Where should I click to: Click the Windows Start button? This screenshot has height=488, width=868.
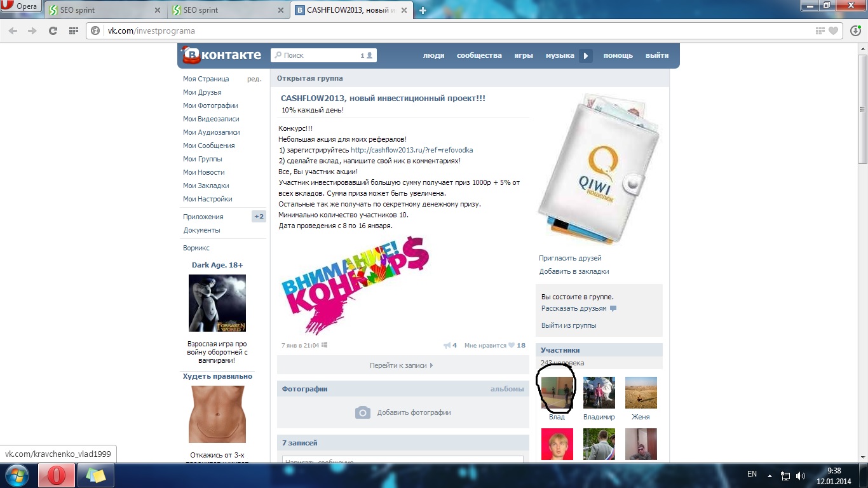(x=16, y=475)
